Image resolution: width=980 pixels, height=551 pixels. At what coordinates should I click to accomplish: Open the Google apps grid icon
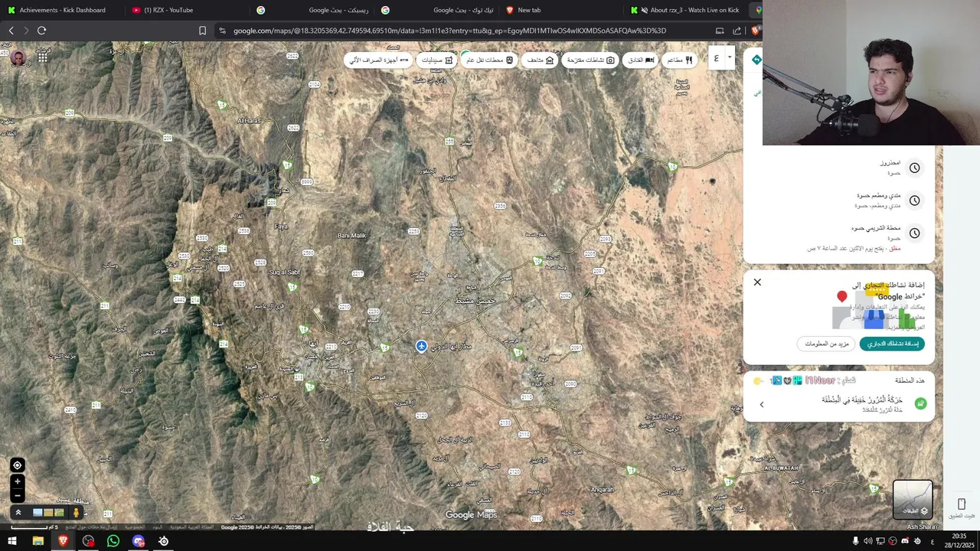coord(43,57)
